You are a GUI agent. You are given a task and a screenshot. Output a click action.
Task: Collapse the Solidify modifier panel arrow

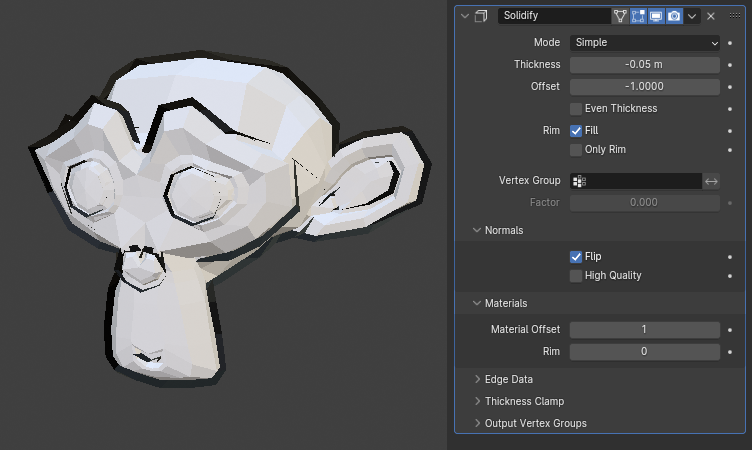(x=464, y=16)
